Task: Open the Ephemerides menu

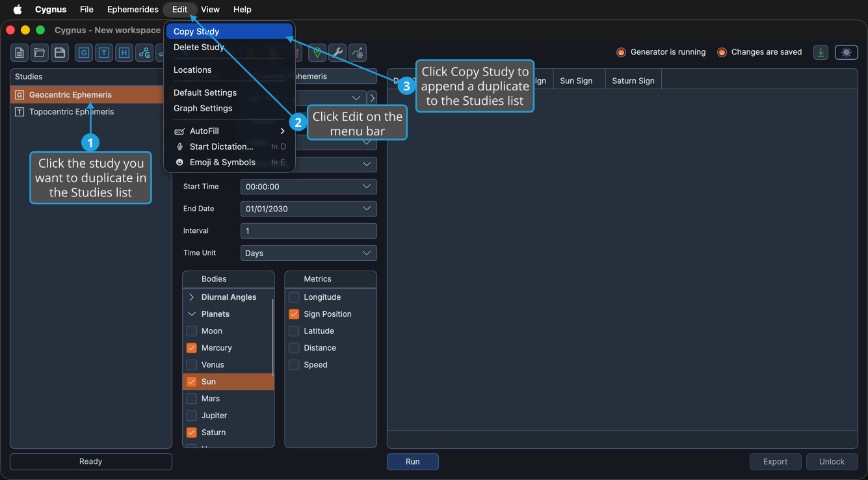Action: click(133, 9)
